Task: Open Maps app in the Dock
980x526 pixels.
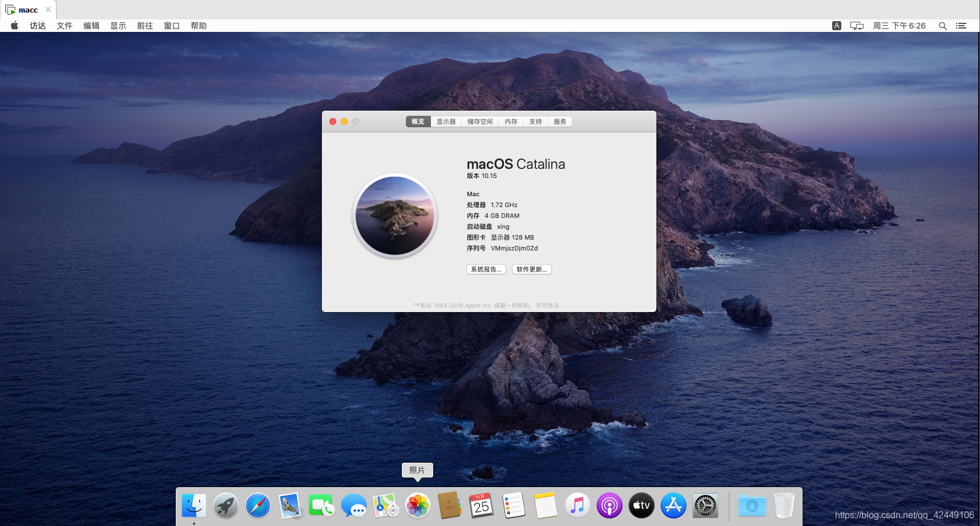Action: click(386, 505)
